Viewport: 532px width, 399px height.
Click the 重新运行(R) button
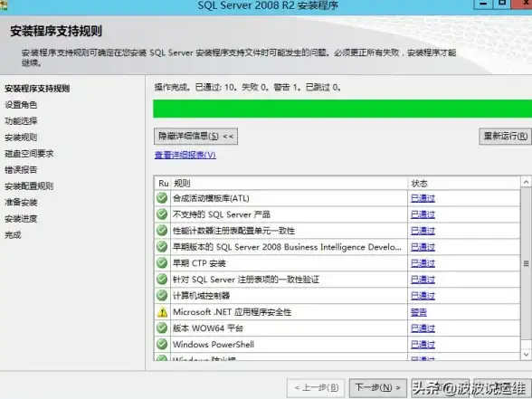coord(505,137)
